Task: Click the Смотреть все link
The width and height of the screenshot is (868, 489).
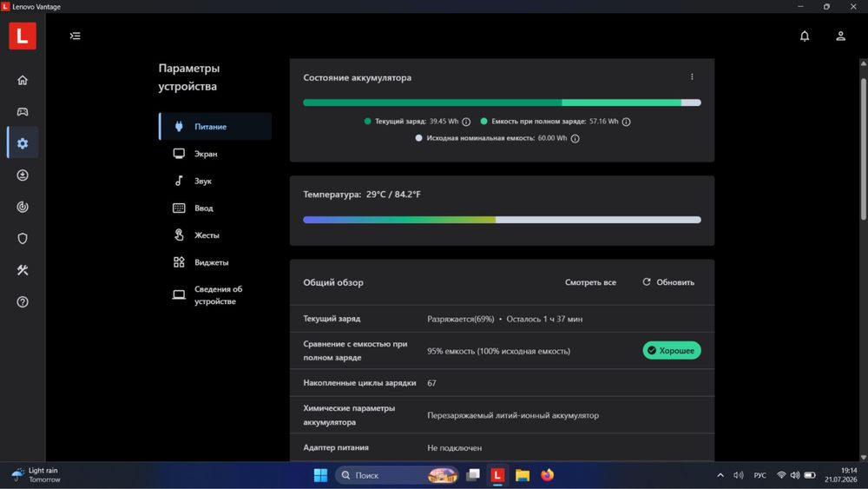Action: click(x=590, y=282)
